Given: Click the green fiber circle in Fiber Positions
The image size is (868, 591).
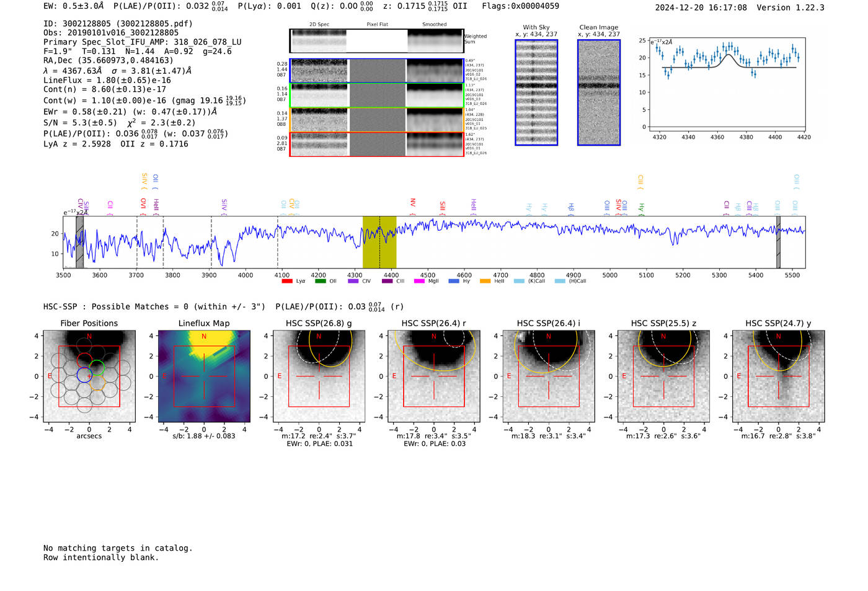Looking at the screenshot, I should click(x=97, y=368).
